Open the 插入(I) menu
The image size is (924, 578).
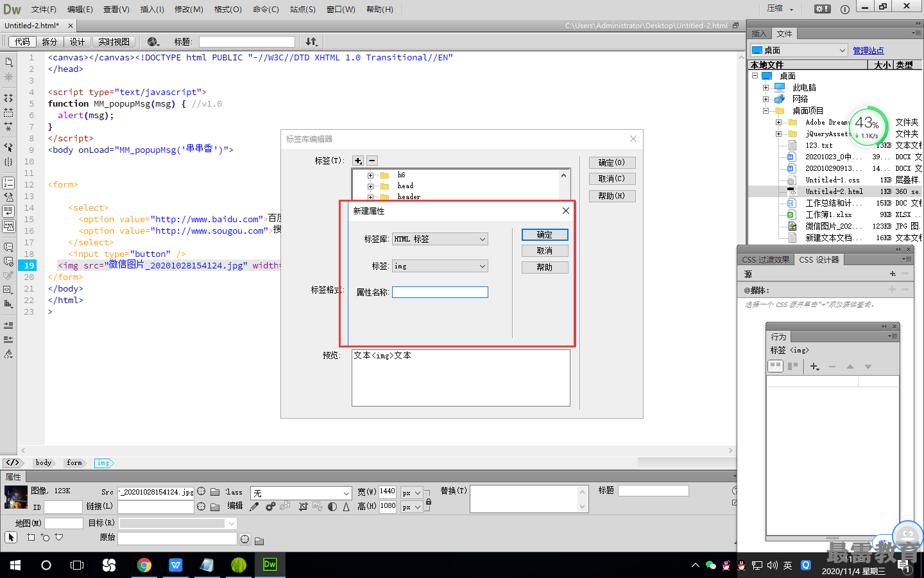152,9
